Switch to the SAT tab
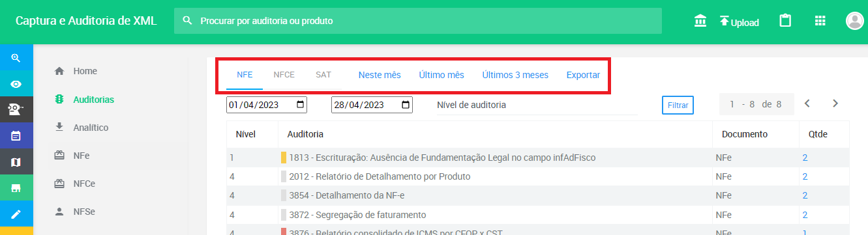The height and width of the screenshot is (235, 868). (323, 75)
